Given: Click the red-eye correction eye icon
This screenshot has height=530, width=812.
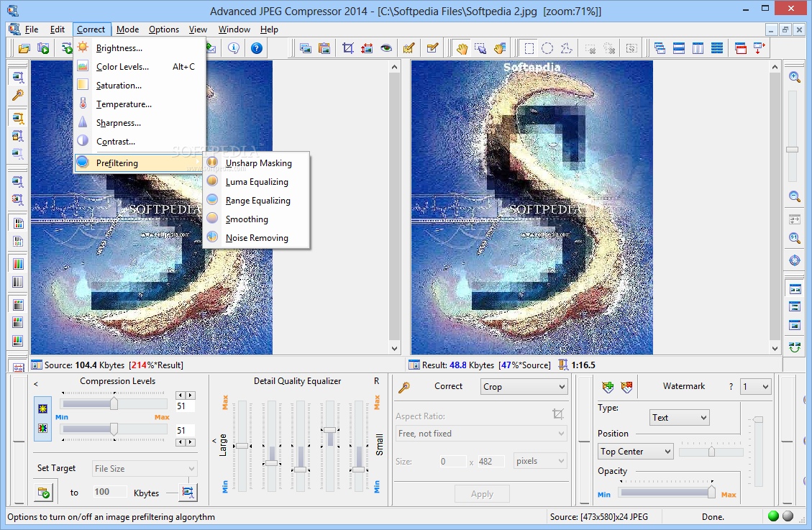Looking at the screenshot, I should 386,49.
